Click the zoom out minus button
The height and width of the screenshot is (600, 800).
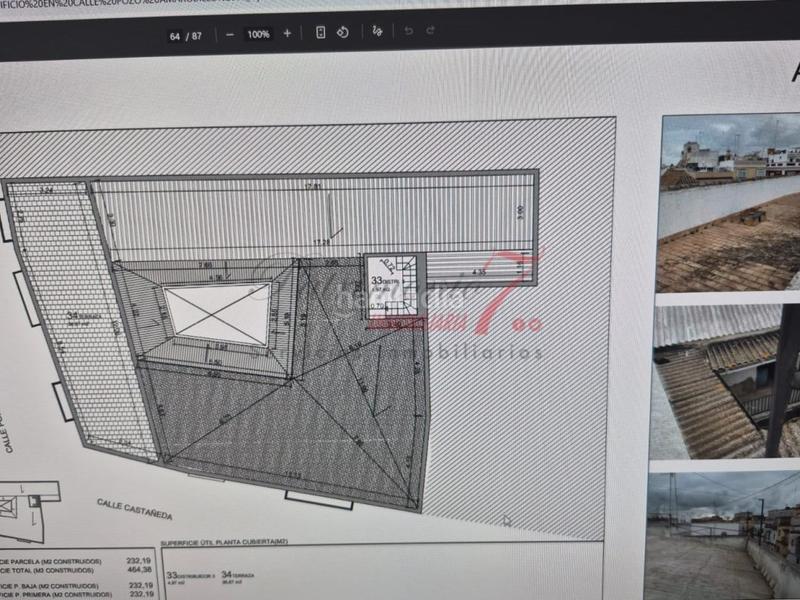click(x=230, y=34)
